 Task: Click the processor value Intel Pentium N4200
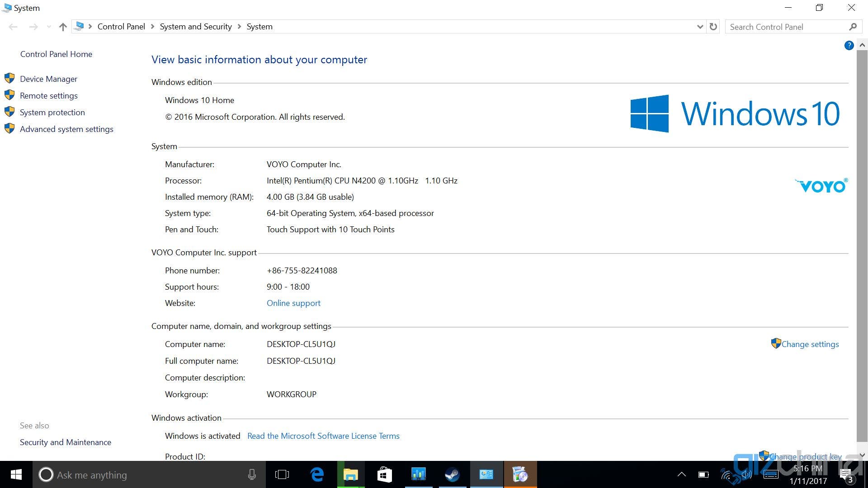pos(362,181)
